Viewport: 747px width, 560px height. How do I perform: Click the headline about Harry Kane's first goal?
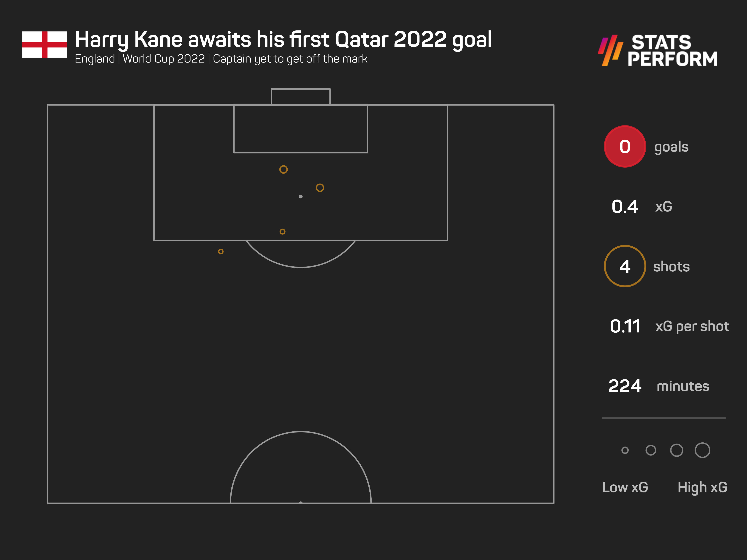(x=283, y=40)
